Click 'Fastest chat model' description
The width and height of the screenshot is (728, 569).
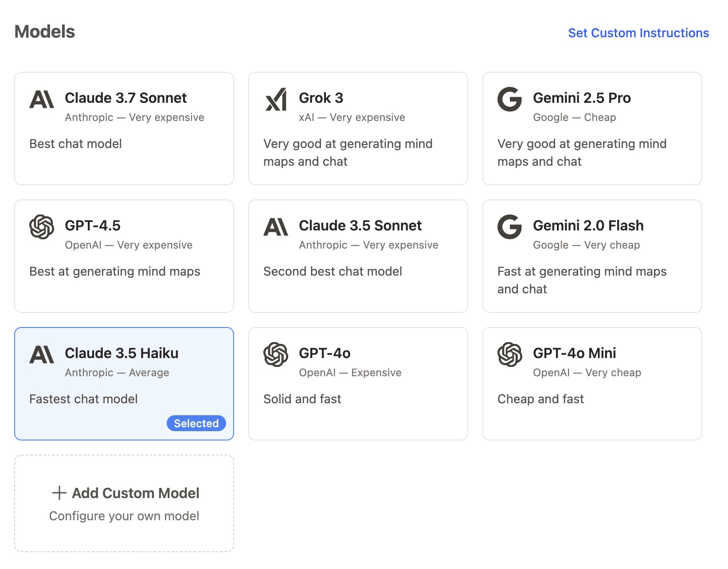pyautogui.click(x=83, y=399)
